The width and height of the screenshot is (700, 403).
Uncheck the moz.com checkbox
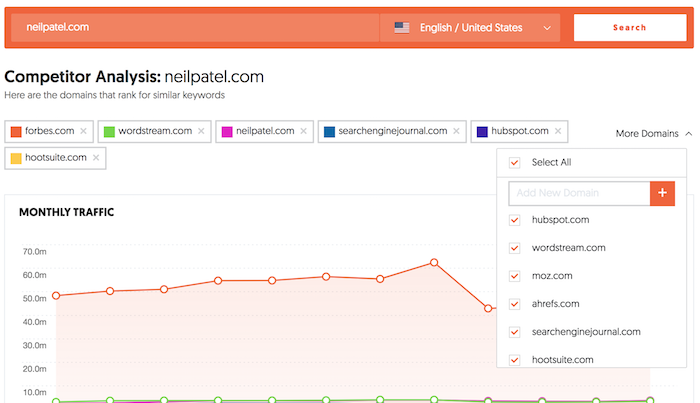pyautogui.click(x=514, y=276)
